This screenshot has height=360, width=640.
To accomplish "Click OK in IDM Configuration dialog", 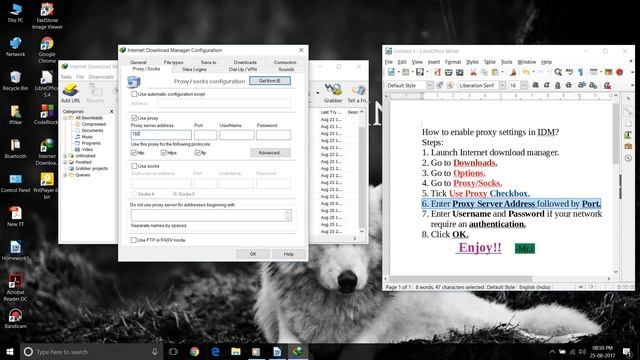I will click(253, 254).
